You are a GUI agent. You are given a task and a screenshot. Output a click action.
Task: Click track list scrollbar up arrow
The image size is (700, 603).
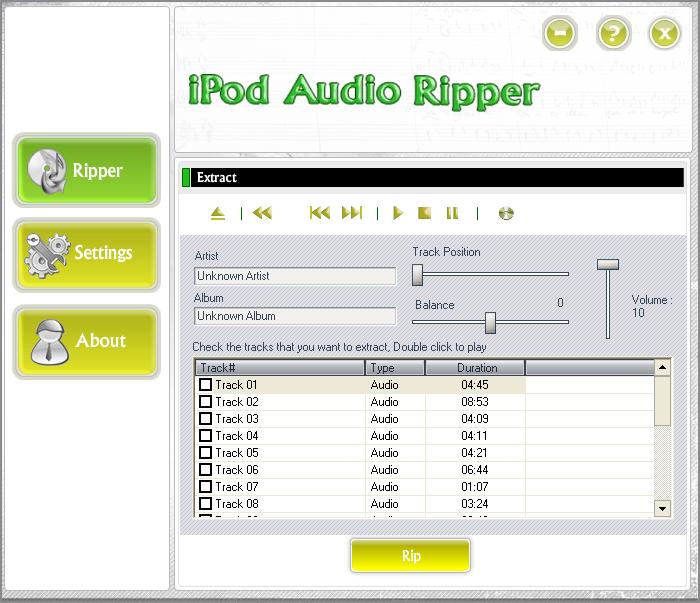(x=662, y=367)
